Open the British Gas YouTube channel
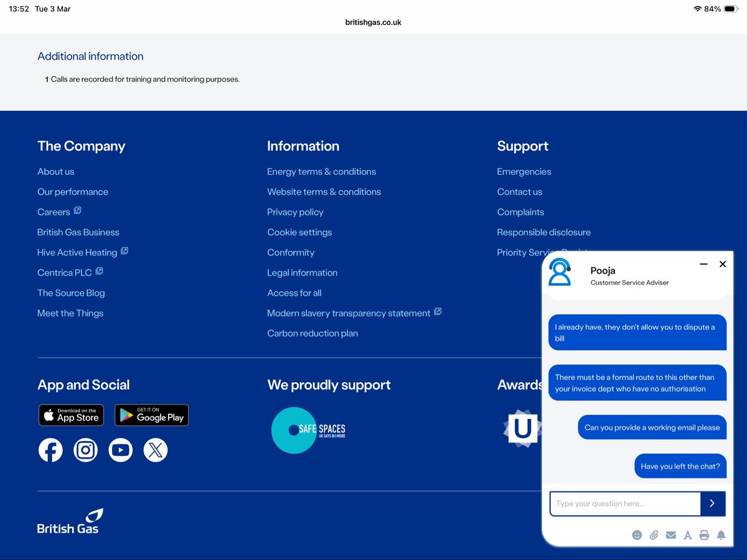Image resolution: width=747 pixels, height=560 pixels. click(121, 450)
